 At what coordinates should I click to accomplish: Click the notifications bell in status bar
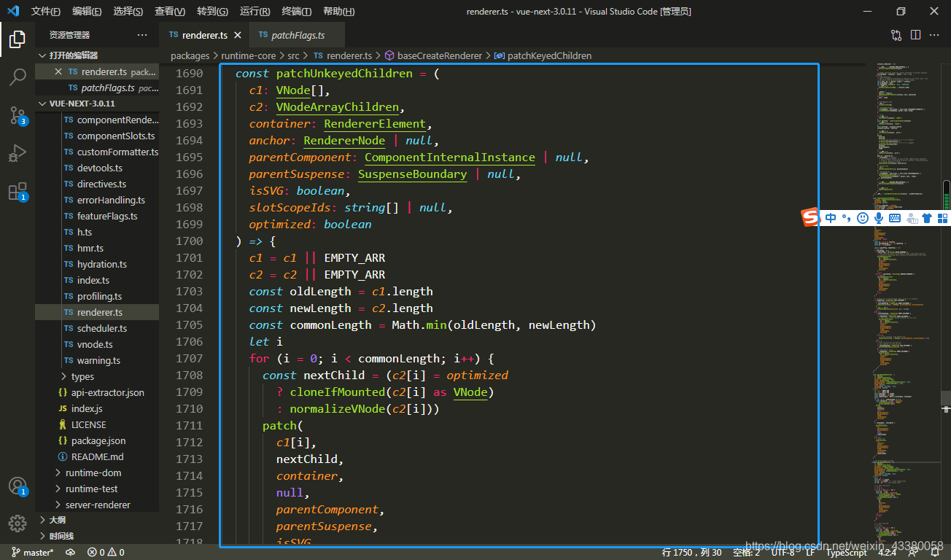(935, 553)
